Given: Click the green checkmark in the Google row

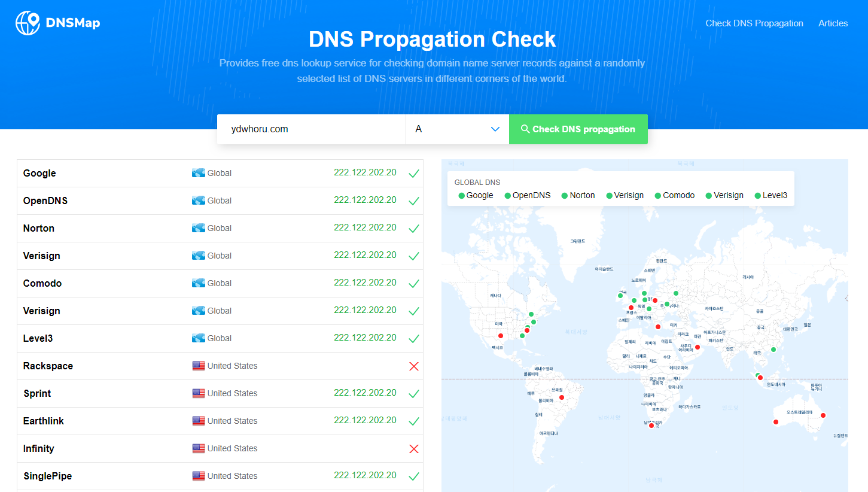Looking at the screenshot, I should (x=413, y=174).
